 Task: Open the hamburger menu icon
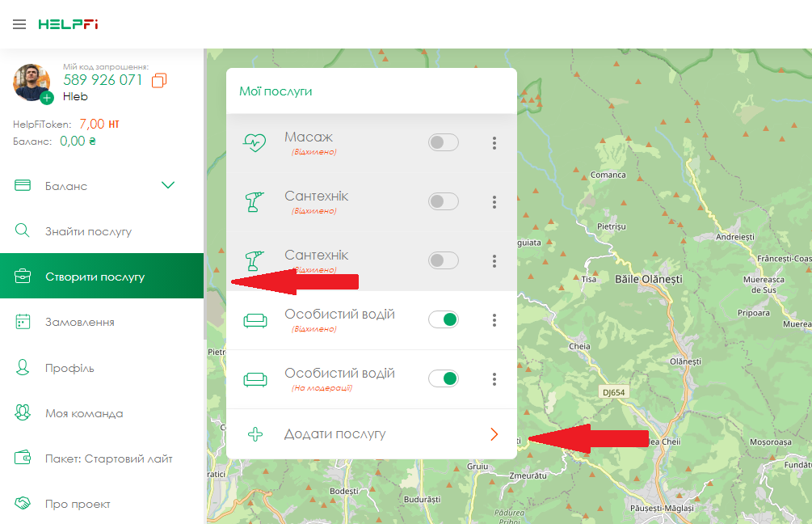pyautogui.click(x=19, y=24)
